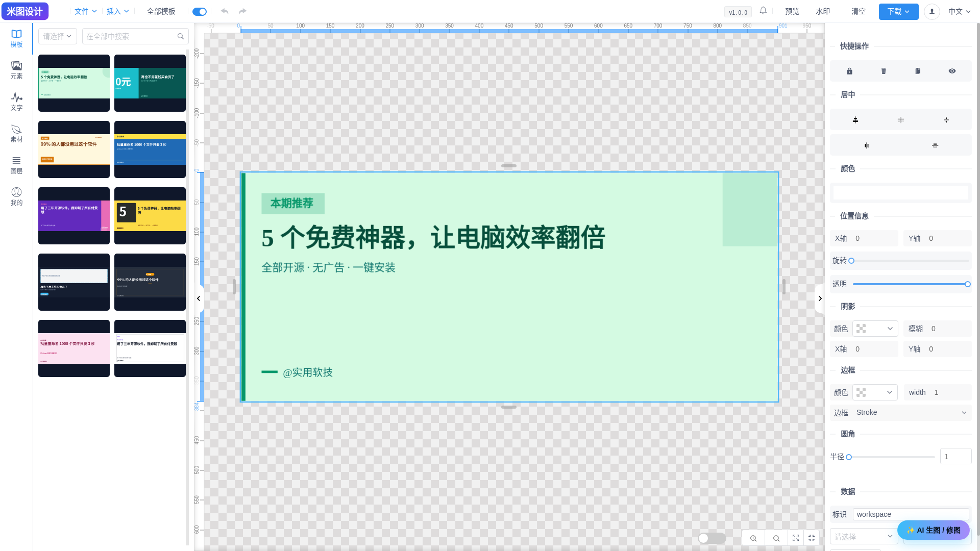Open the 我的 account sidebar panel
This screenshot has height=551, width=980.
pyautogui.click(x=16, y=197)
